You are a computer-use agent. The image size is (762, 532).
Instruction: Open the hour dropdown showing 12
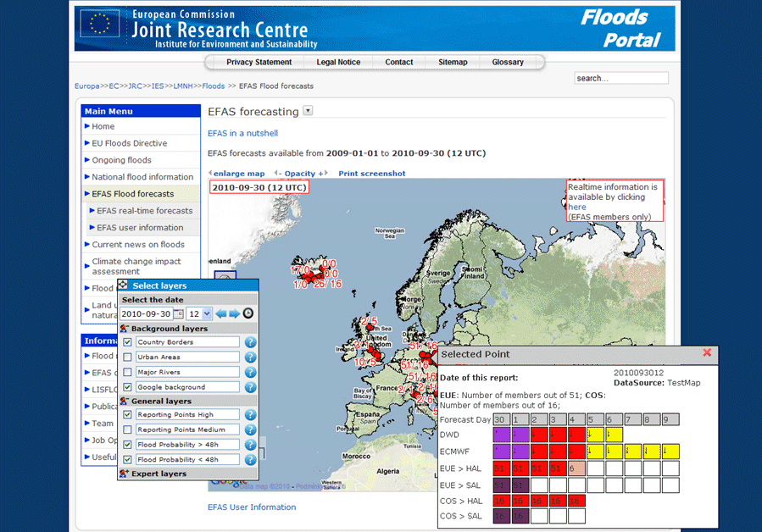[200, 314]
